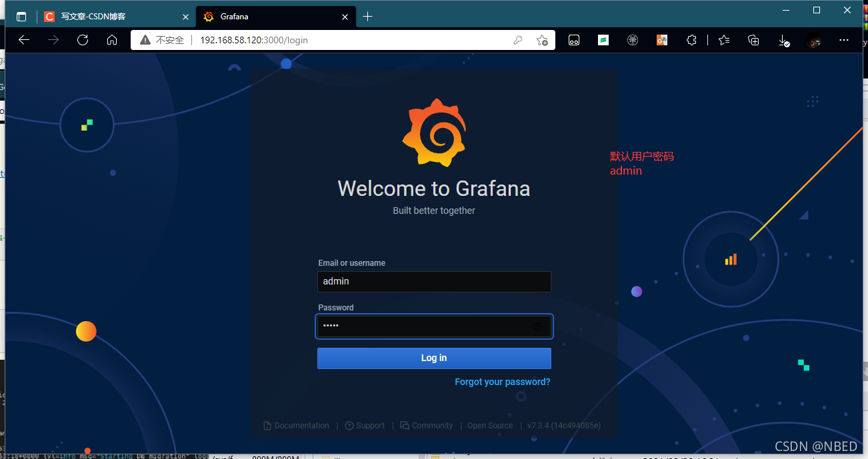
Task: Click the circular web extension icon
Action: (633, 40)
